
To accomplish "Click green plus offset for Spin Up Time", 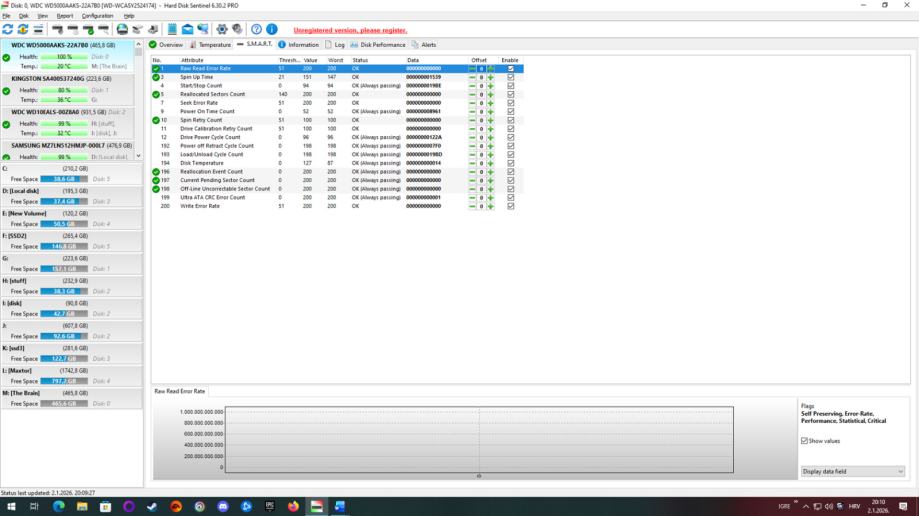I will (x=491, y=77).
